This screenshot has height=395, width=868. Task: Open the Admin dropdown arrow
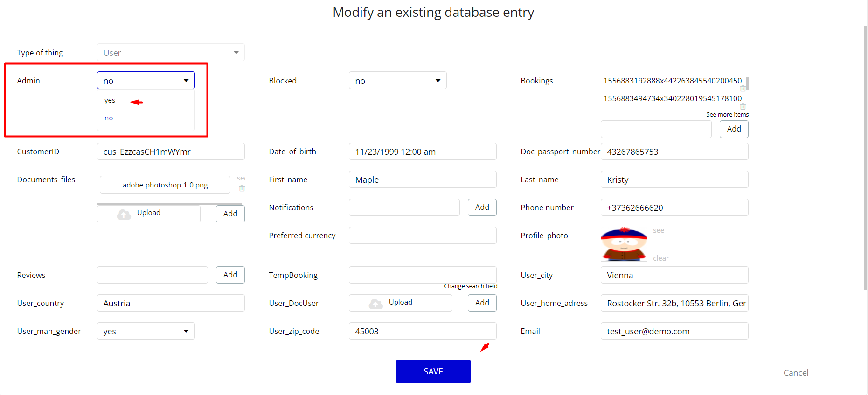(x=186, y=81)
